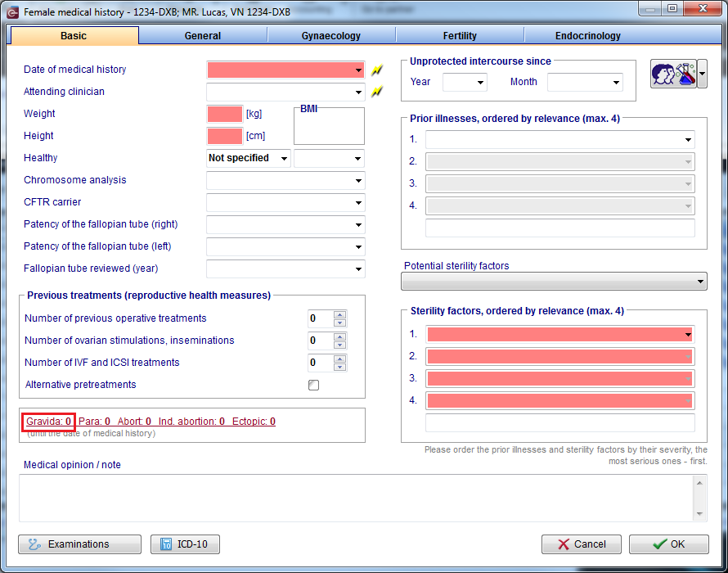Viewport: 728px width, 573px height.
Task: Click the Para: 0 link
Action: point(94,422)
